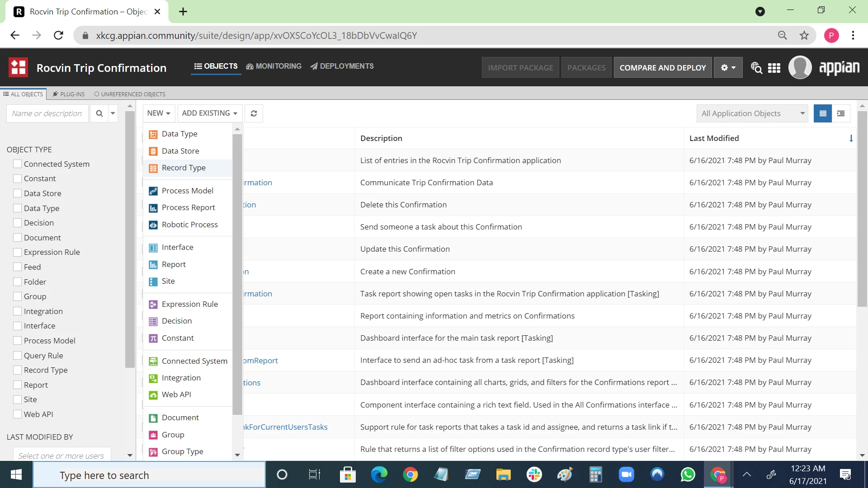
Task: Click the Expression Rule icon in menu
Action: click(153, 305)
